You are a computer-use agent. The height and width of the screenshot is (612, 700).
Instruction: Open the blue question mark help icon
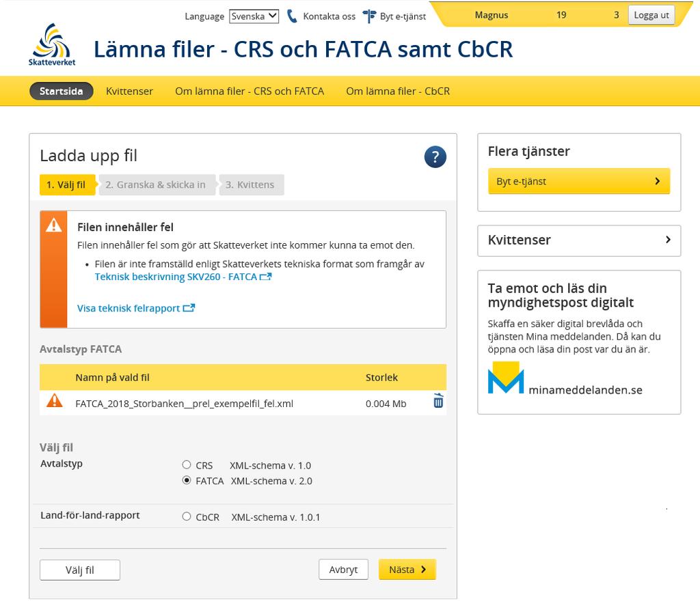[435, 156]
